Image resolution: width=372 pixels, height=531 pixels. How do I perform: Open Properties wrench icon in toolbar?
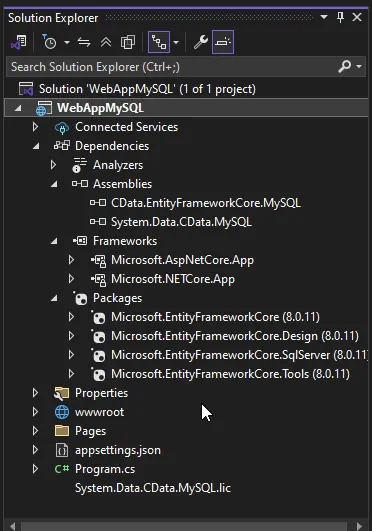coord(201,42)
